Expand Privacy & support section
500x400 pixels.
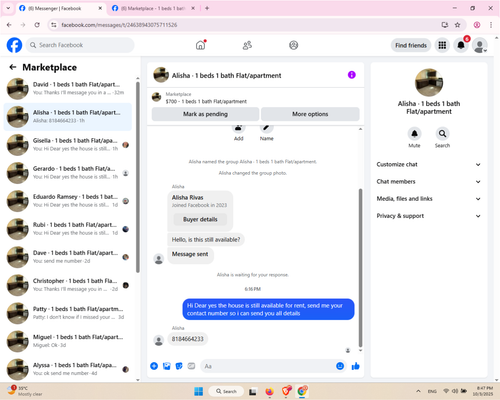429,216
